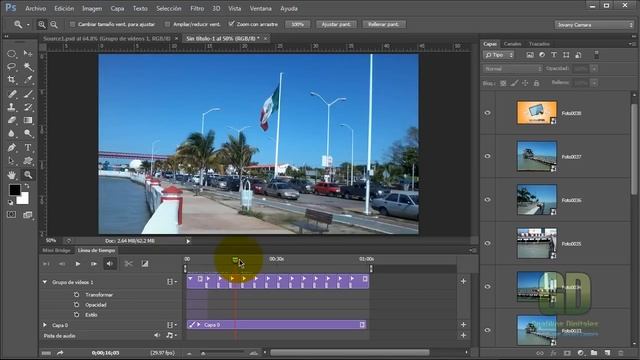Viewport: 640px width, 360px height.
Task: Select the Crop tool
Action: click(x=11, y=80)
